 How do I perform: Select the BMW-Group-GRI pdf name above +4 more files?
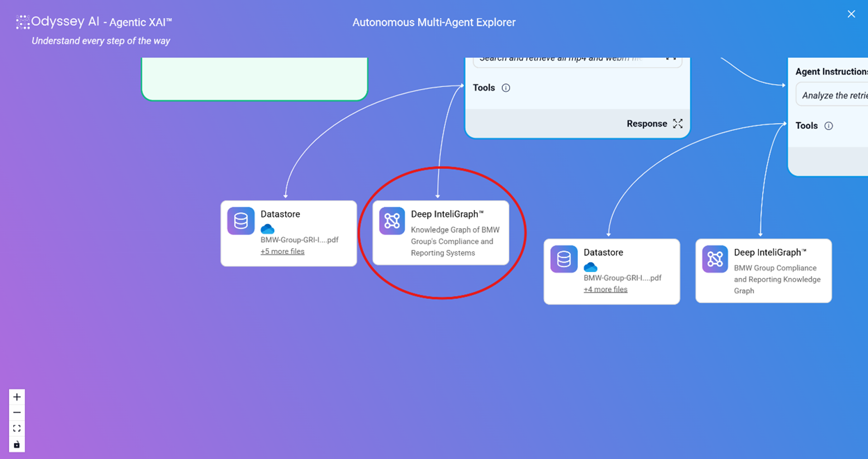coord(622,277)
